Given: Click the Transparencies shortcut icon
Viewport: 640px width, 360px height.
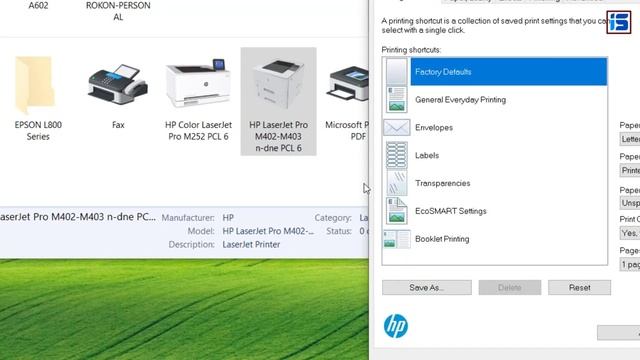Looking at the screenshot, I should [396, 183].
